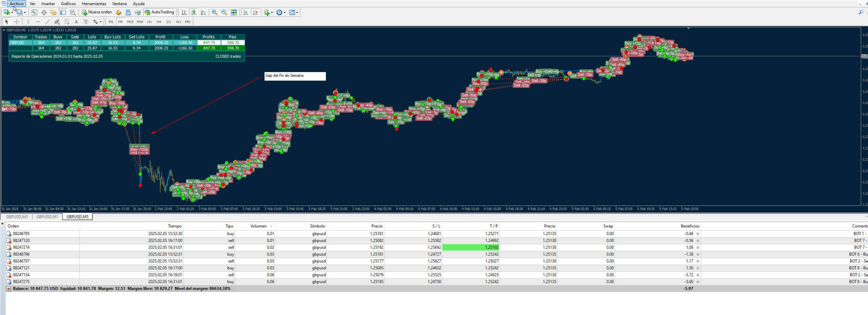Click the Tile Windows icon
The image size is (868, 315).
click(x=234, y=13)
